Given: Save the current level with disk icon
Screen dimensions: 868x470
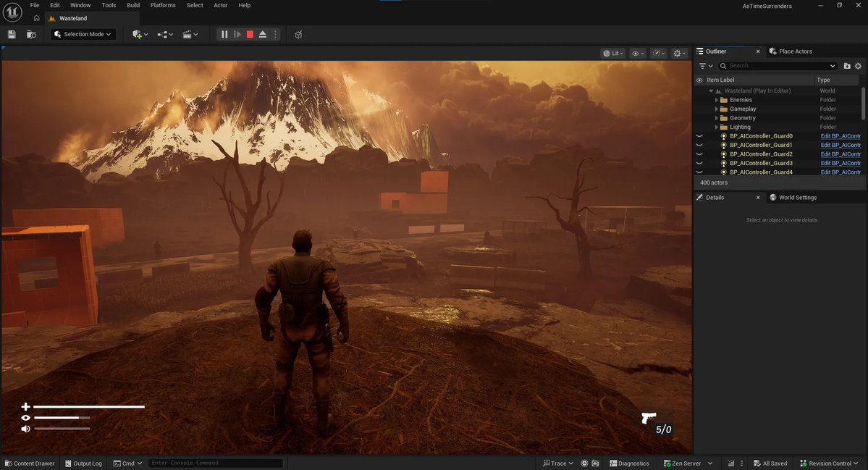Looking at the screenshot, I should pyautogui.click(x=12, y=34).
